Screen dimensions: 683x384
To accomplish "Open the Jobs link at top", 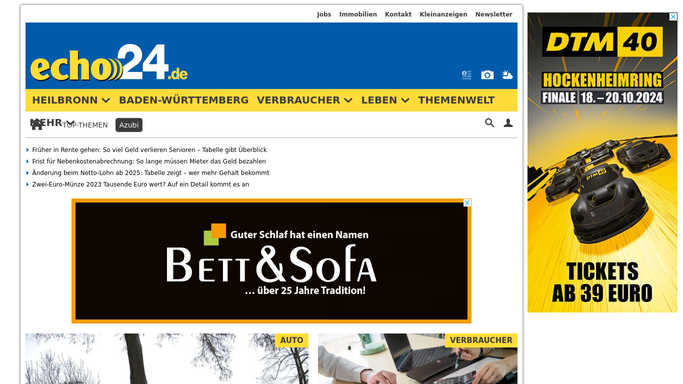I will [x=324, y=14].
